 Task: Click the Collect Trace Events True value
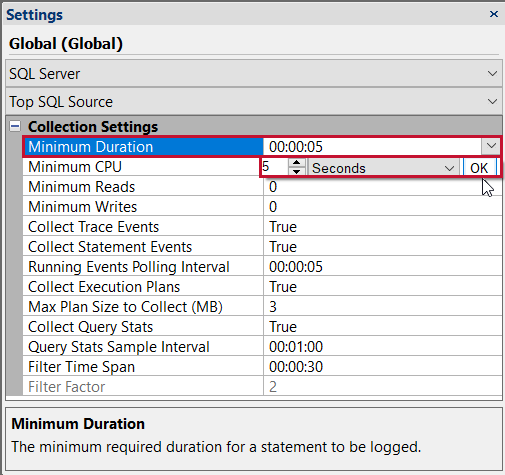pos(283,227)
